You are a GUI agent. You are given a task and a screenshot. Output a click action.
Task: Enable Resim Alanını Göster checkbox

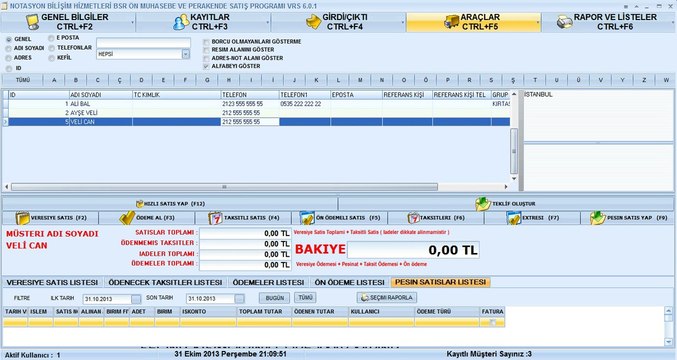pyautogui.click(x=206, y=50)
